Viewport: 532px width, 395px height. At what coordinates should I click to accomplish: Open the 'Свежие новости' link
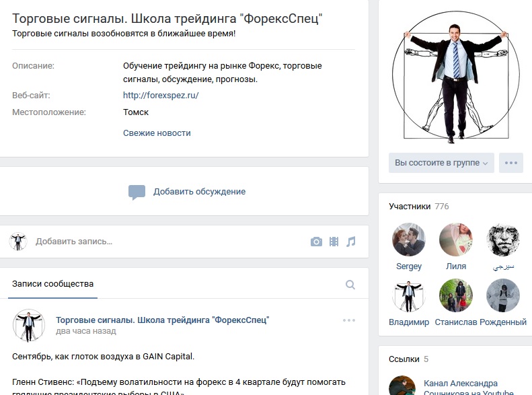(157, 133)
